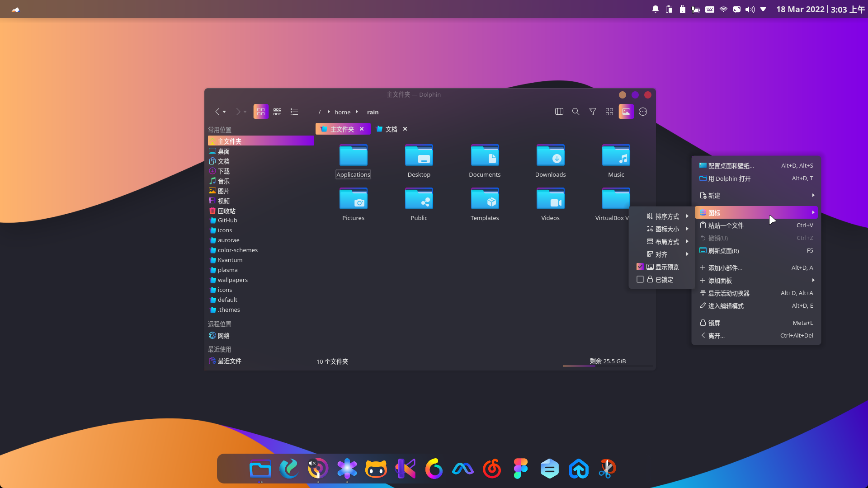868x488 pixels.
Task: Expand 图标大小 submenu
Action: [x=662, y=229]
